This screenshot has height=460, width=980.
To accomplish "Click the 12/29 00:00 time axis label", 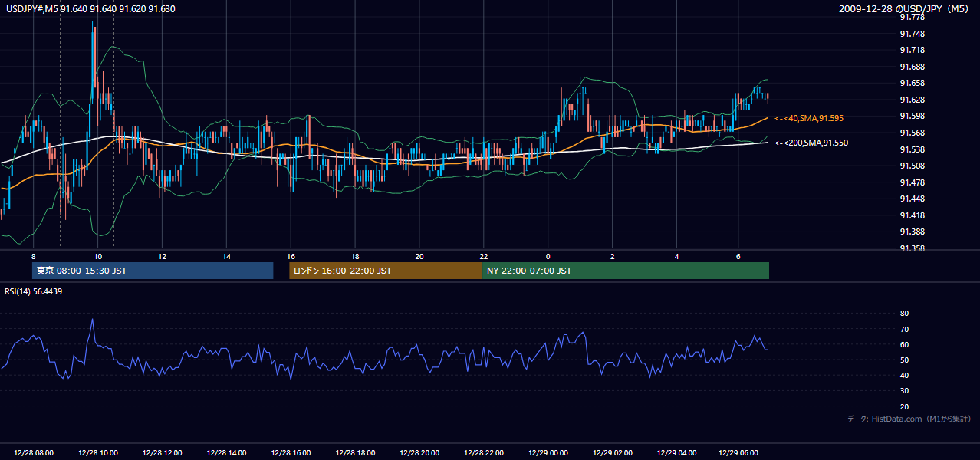I will [548, 453].
